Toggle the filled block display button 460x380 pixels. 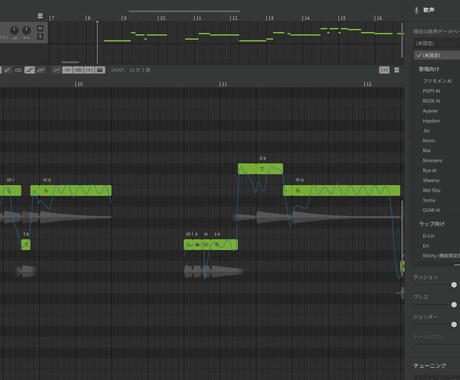coord(100,70)
